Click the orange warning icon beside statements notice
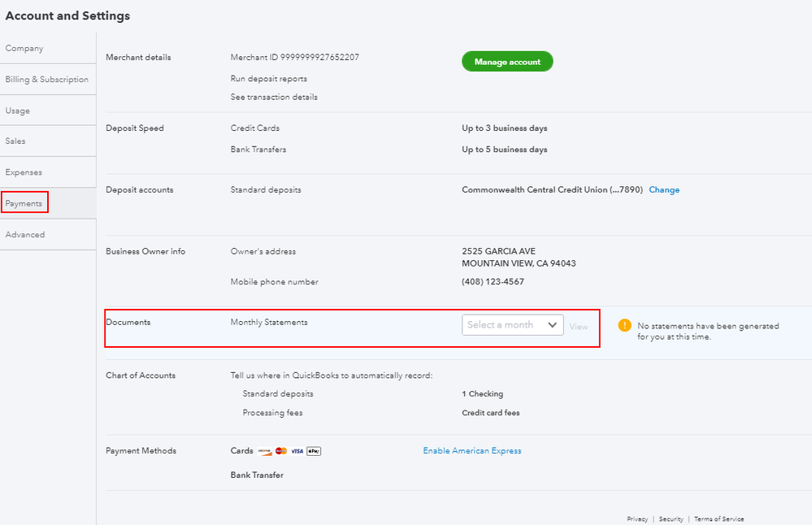Image resolution: width=812 pixels, height=525 pixels. 624,325
